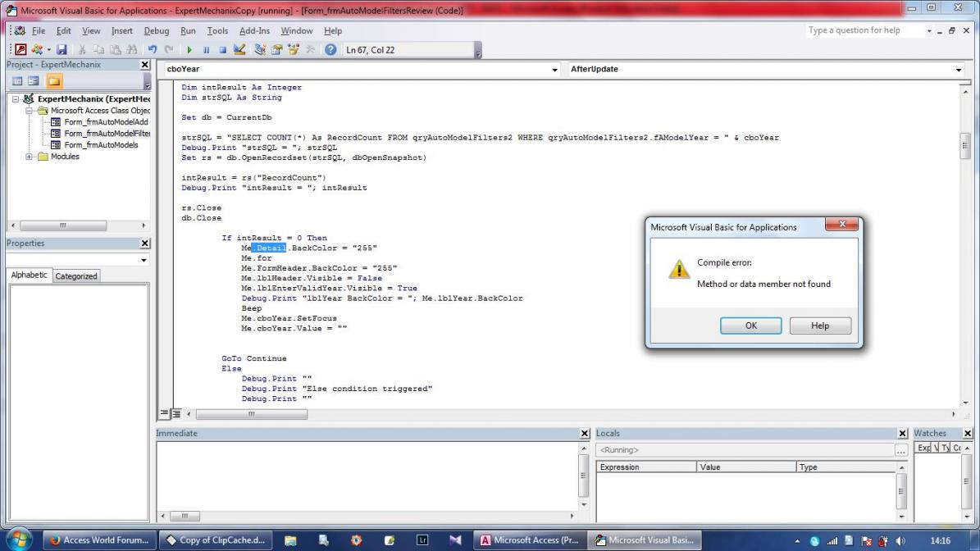980x551 pixels.
Task: Open the Tools menu
Action: pos(217,30)
